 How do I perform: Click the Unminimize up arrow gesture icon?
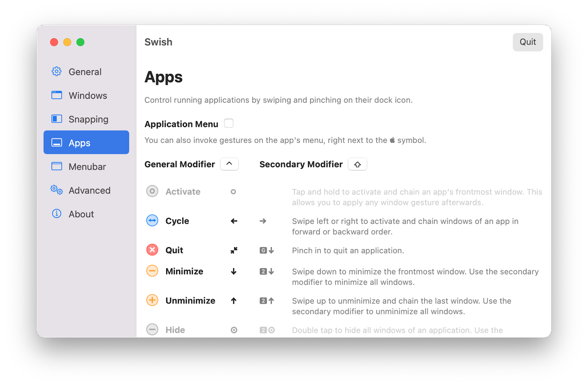pyautogui.click(x=234, y=301)
